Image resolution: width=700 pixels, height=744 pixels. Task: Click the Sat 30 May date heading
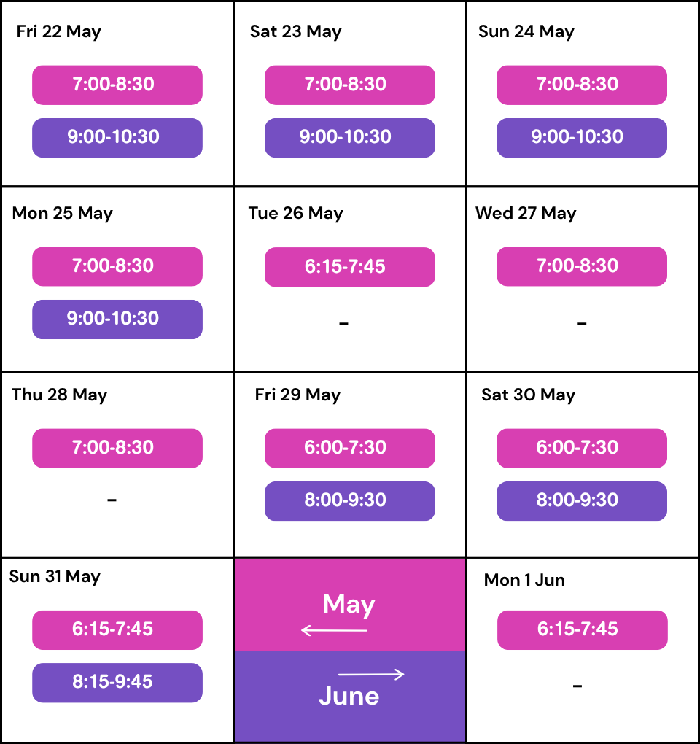528,395
